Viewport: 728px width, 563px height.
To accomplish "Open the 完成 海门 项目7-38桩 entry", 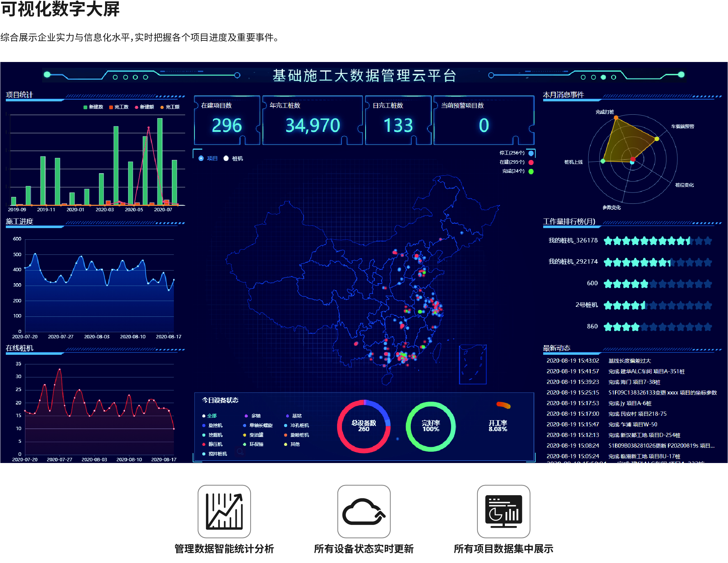I will click(x=634, y=382).
